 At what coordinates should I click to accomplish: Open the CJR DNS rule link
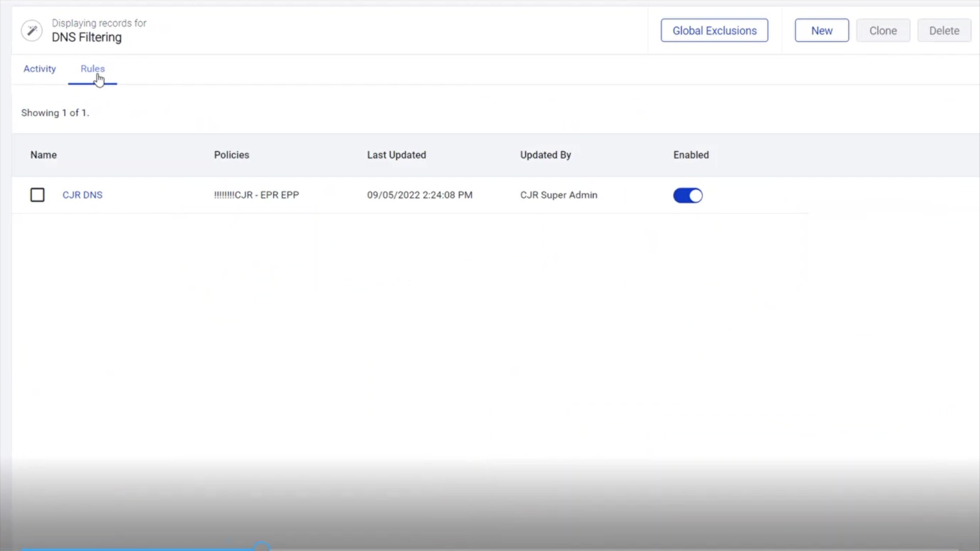(82, 194)
